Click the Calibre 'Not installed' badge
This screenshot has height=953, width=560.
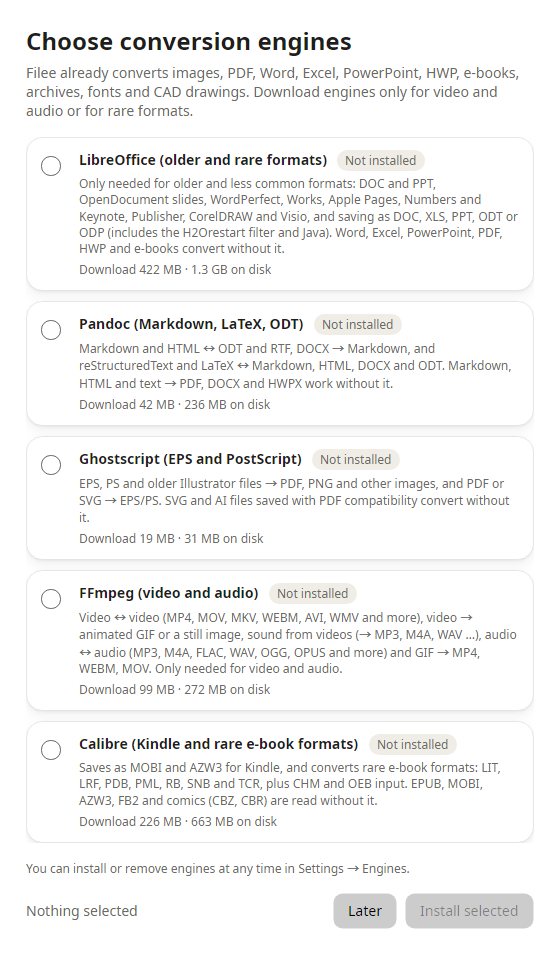[x=412, y=745]
